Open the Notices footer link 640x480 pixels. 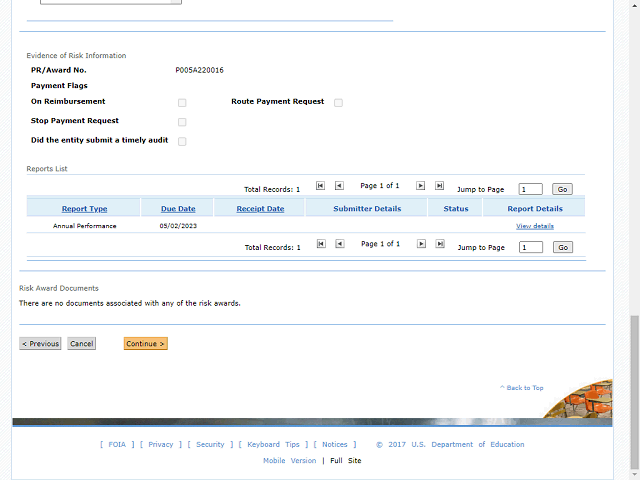pyautogui.click(x=335, y=444)
